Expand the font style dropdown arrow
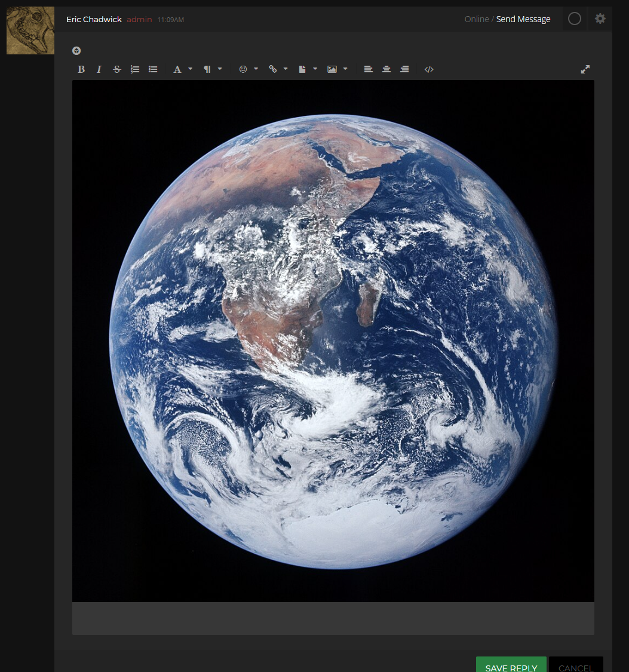The width and height of the screenshot is (629, 672). (x=190, y=69)
